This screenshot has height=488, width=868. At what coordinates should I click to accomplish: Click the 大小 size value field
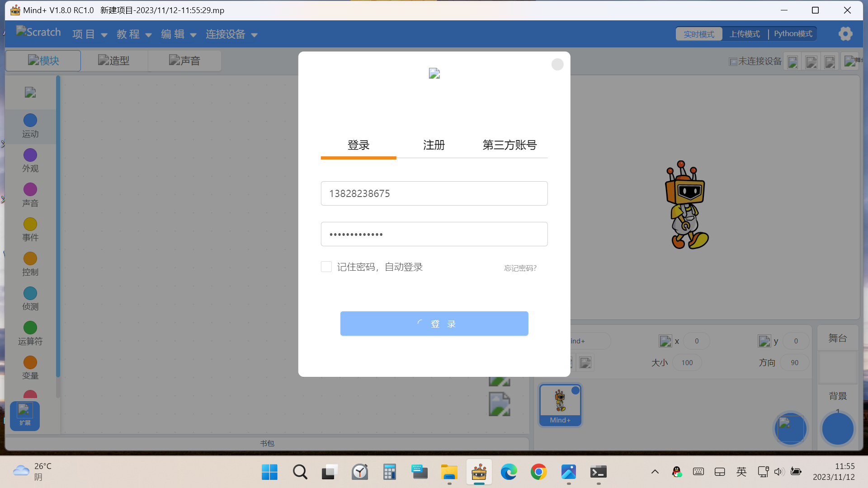click(x=687, y=363)
